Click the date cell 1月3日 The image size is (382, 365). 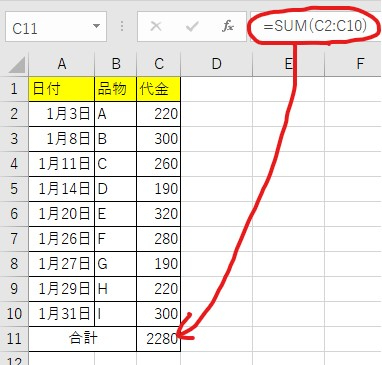(x=62, y=114)
